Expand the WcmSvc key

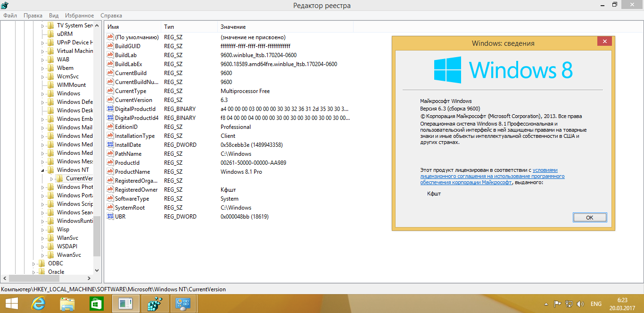point(42,76)
